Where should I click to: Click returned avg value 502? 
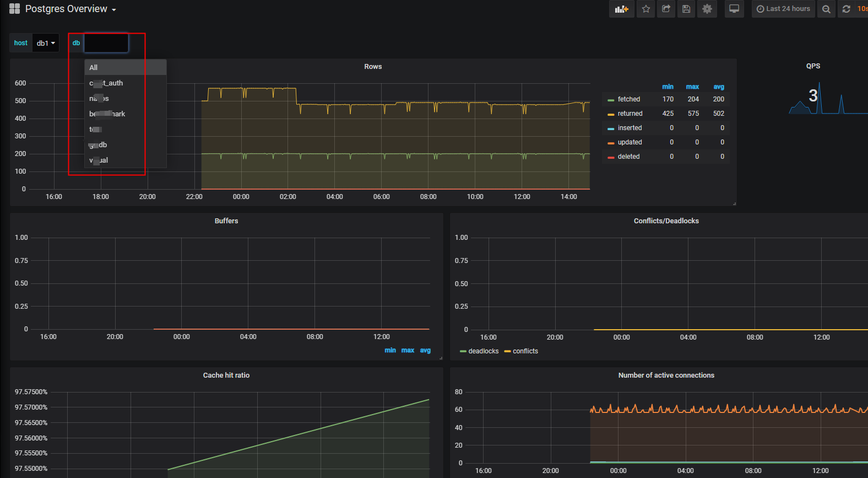(x=719, y=114)
